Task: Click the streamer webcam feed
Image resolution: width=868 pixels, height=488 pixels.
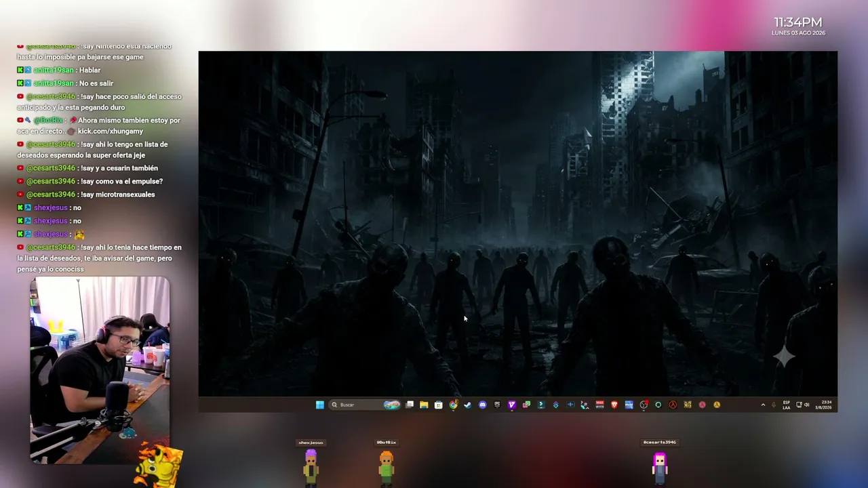Action: (100, 369)
